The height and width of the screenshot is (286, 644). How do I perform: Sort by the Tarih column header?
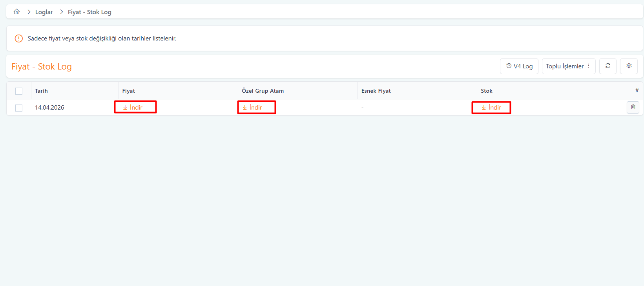click(x=41, y=91)
